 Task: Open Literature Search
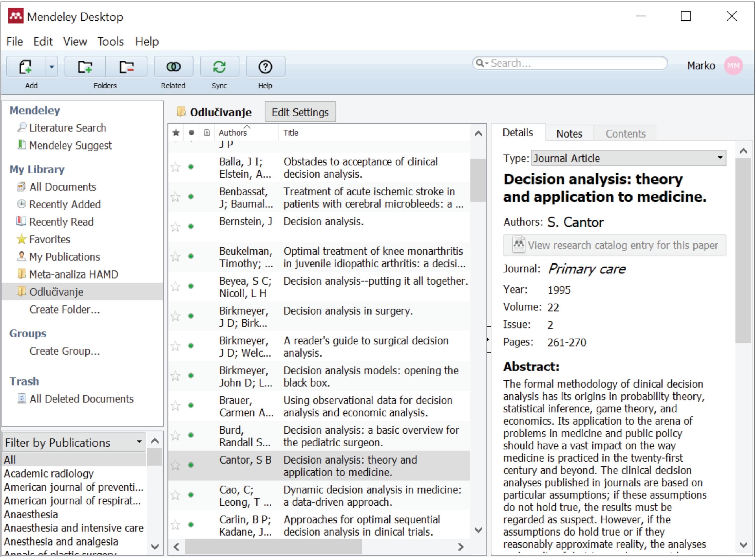68,128
